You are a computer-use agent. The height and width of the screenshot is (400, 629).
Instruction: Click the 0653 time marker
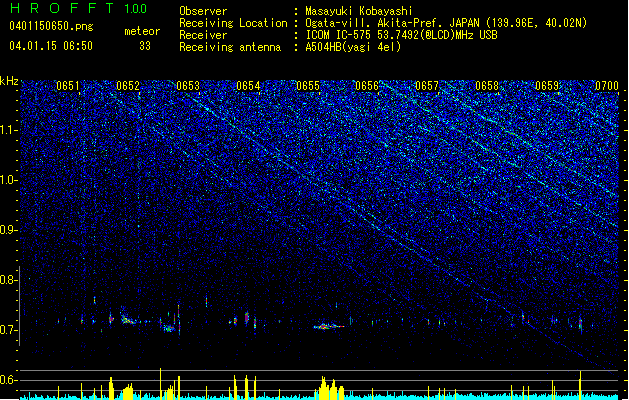[188, 86]
